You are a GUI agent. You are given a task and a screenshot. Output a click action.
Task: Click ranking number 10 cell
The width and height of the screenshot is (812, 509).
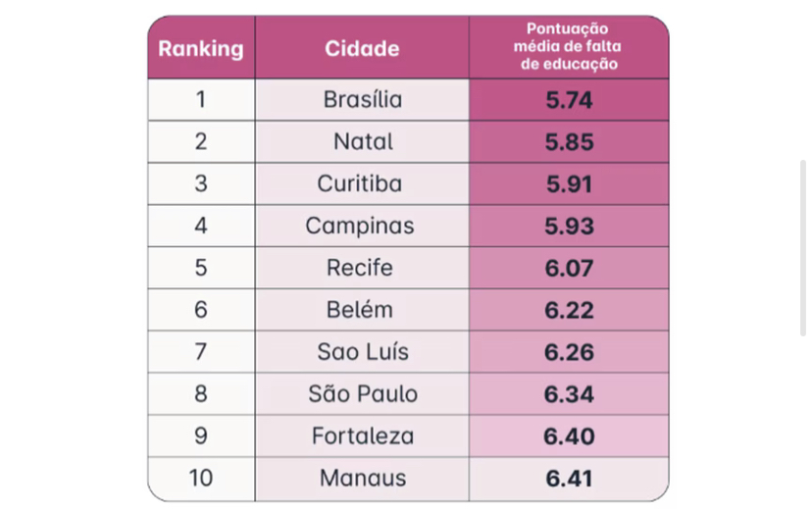(x=201, y=479)
